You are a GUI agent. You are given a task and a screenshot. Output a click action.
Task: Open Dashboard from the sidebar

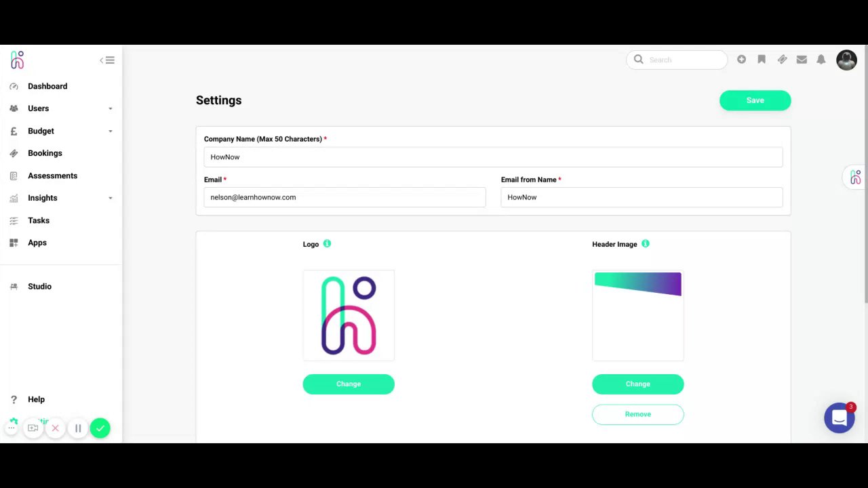coord(47,86)
